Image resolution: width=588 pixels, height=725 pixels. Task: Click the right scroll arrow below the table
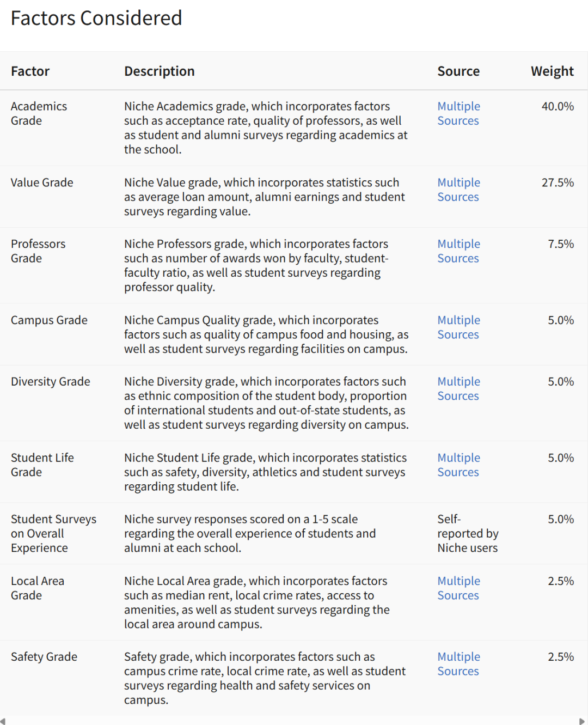(x=581, y=721)
